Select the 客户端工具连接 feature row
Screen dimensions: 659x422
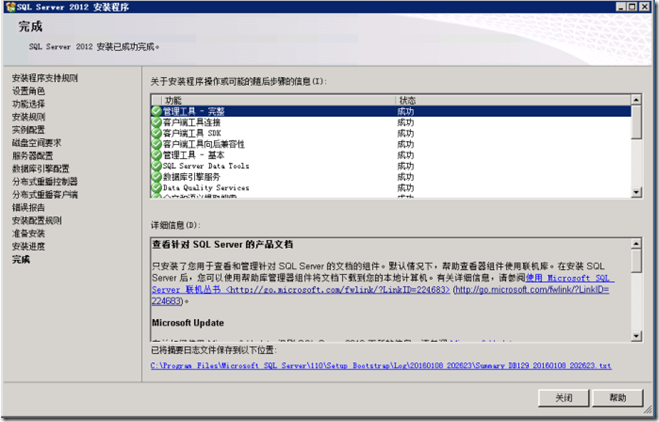pyautogui.click(x=391, y=122)
